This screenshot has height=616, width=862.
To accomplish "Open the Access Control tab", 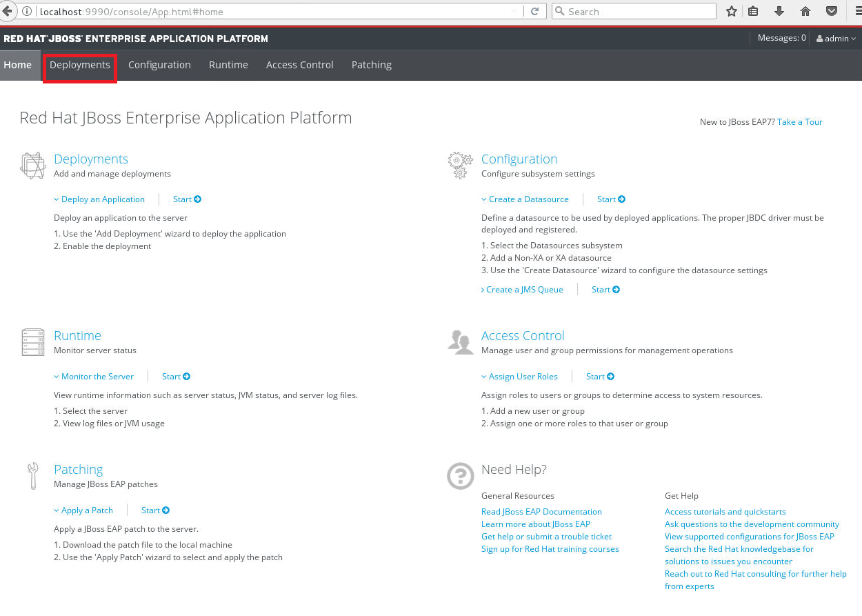I will [299, 64].
